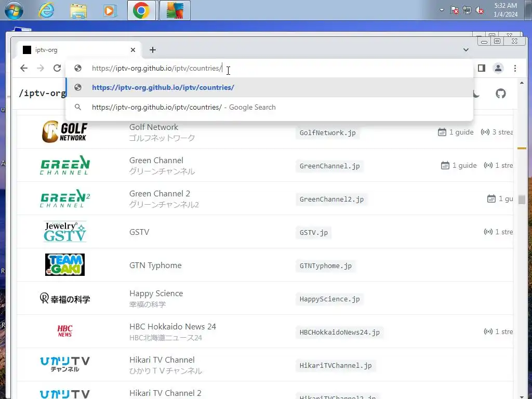Click the page scrollbar up arrow

tap(522, 83)
